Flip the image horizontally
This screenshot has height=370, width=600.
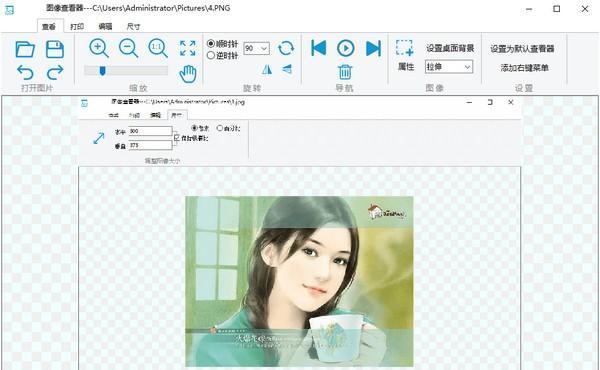(x=267, y=69)
